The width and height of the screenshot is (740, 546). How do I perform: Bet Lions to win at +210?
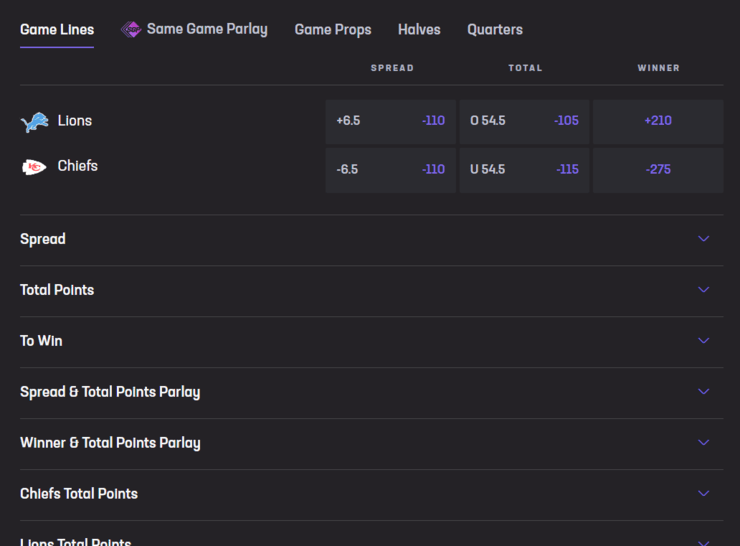pyautogui.click(x=658, y=121)
